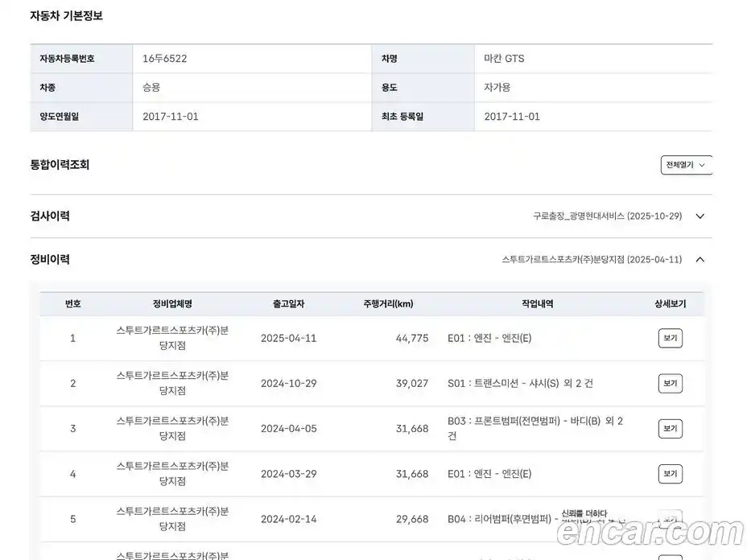Select the 정비이력 section title
747x560 pixels.
point(50,260)
